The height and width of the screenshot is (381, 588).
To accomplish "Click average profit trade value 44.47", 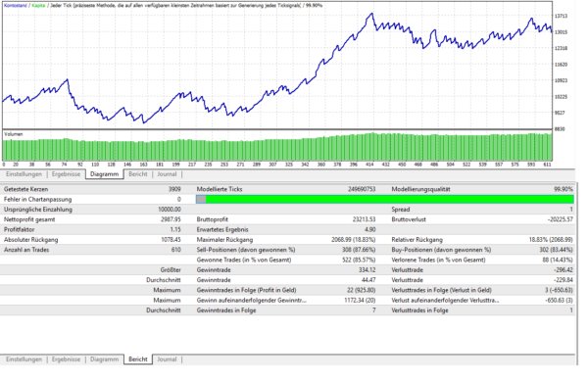I will click(x=368, y=280).
